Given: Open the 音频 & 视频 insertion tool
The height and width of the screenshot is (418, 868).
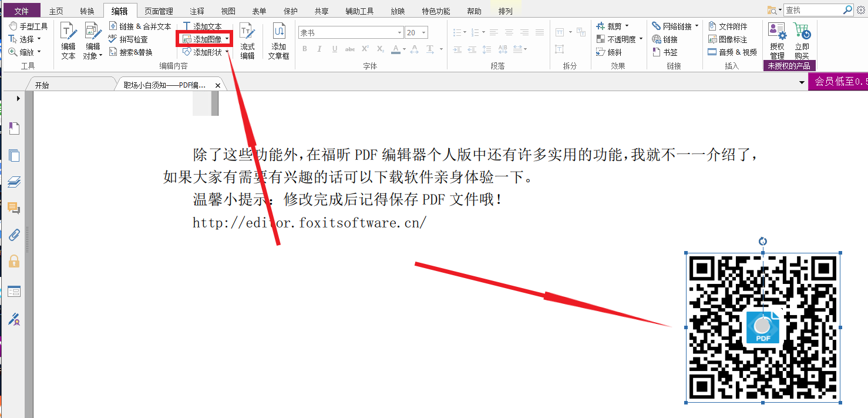Looking at the screenshot, I should click(732, 52).
